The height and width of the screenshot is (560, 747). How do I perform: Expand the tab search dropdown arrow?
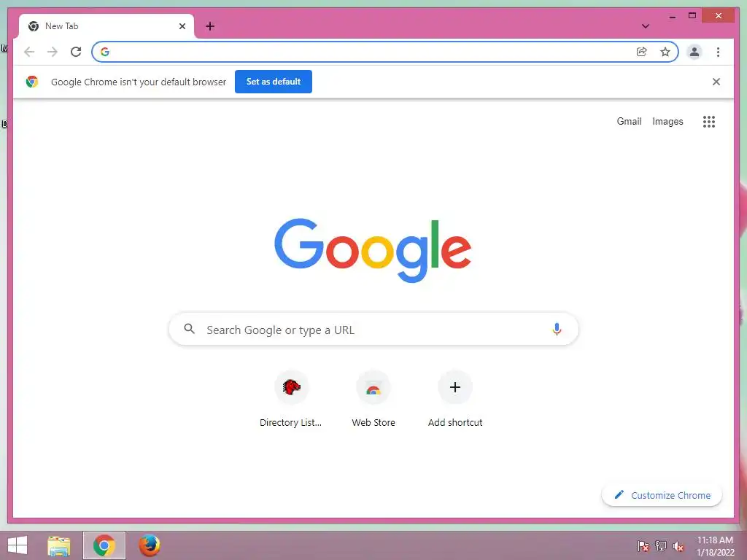[x=646, y=26]
